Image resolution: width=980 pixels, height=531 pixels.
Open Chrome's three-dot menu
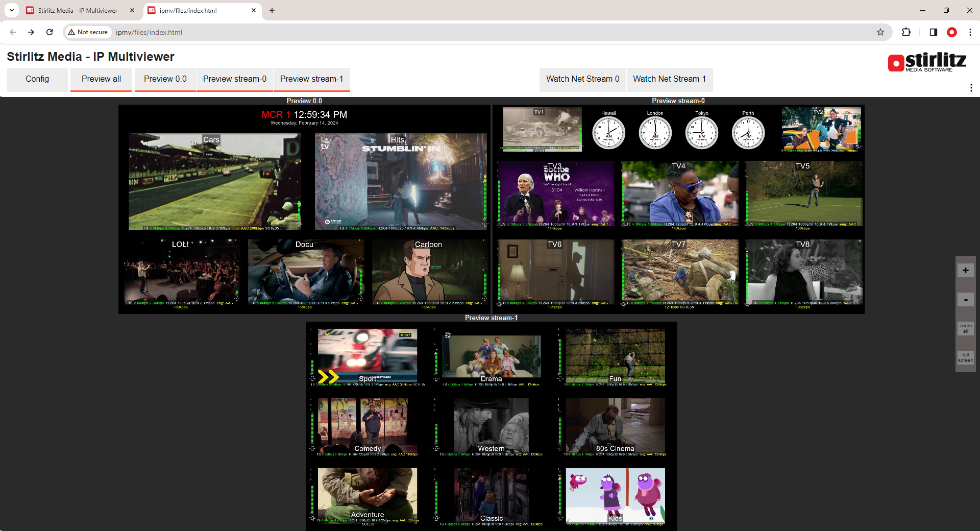[970, 32]
